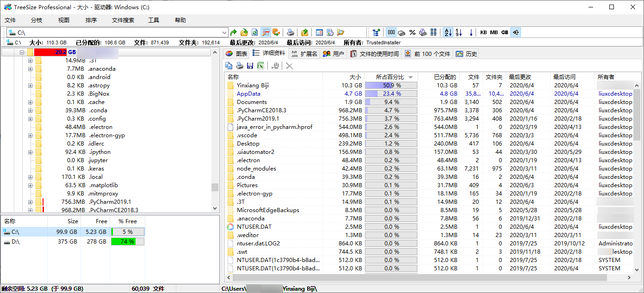Viewport: 644px width, 293px height.
Task: Expand the .astropy tree node
Action: pos(30,85)
